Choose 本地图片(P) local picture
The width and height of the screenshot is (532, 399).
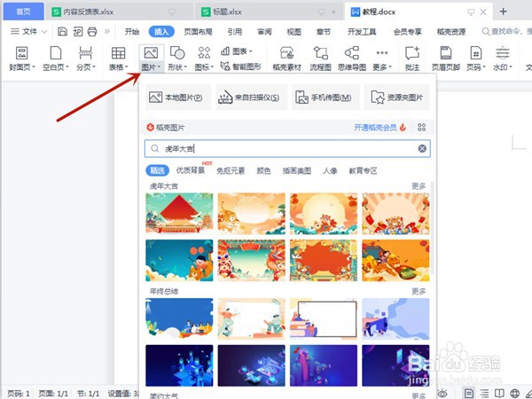[x=178, y=98]
